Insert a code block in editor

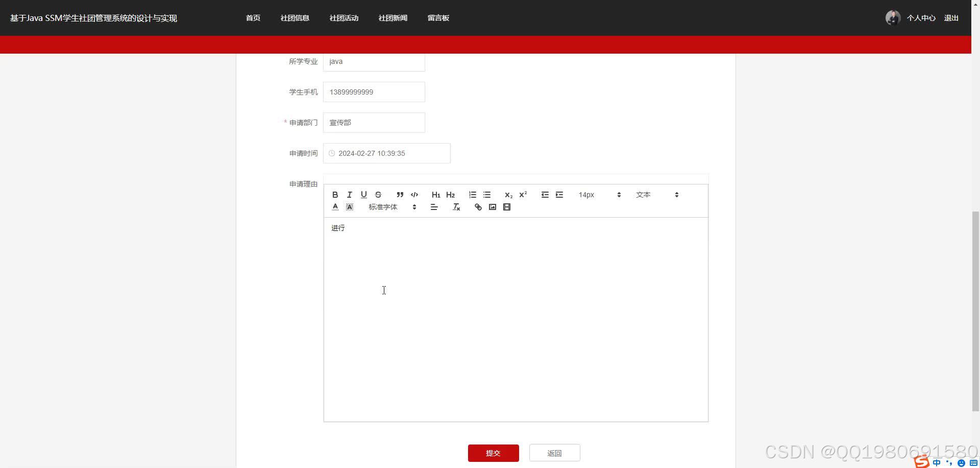414,195
